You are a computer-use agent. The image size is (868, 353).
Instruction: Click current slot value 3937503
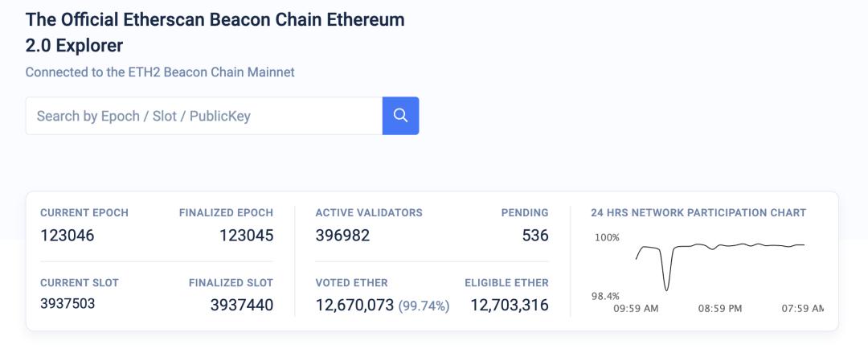click(x=68, y=303)
